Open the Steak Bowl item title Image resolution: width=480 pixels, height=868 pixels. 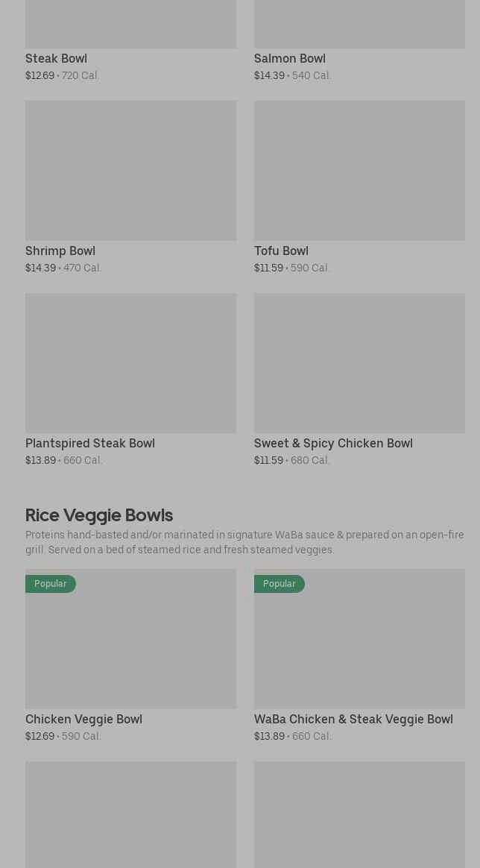point(56,58)
